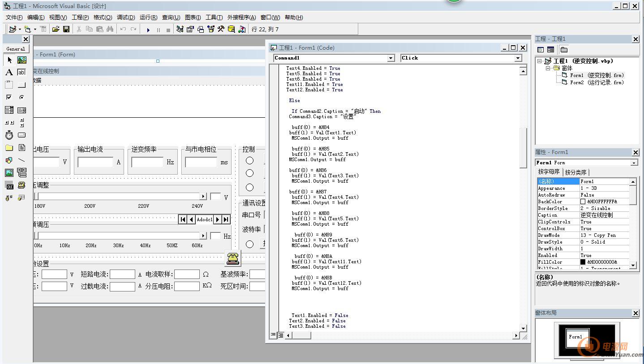Open the Project Explorer toolbar icon
This screenshot has width=644, height=364.
tap(180, 29)
